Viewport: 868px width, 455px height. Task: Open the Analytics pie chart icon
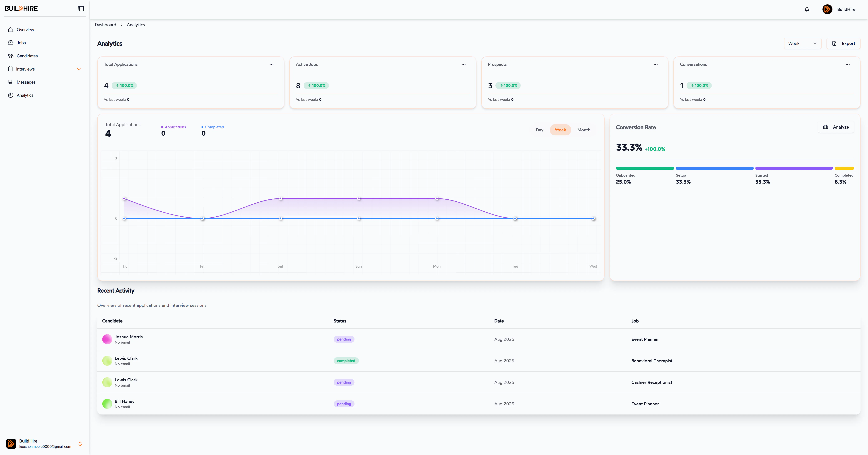11,95
